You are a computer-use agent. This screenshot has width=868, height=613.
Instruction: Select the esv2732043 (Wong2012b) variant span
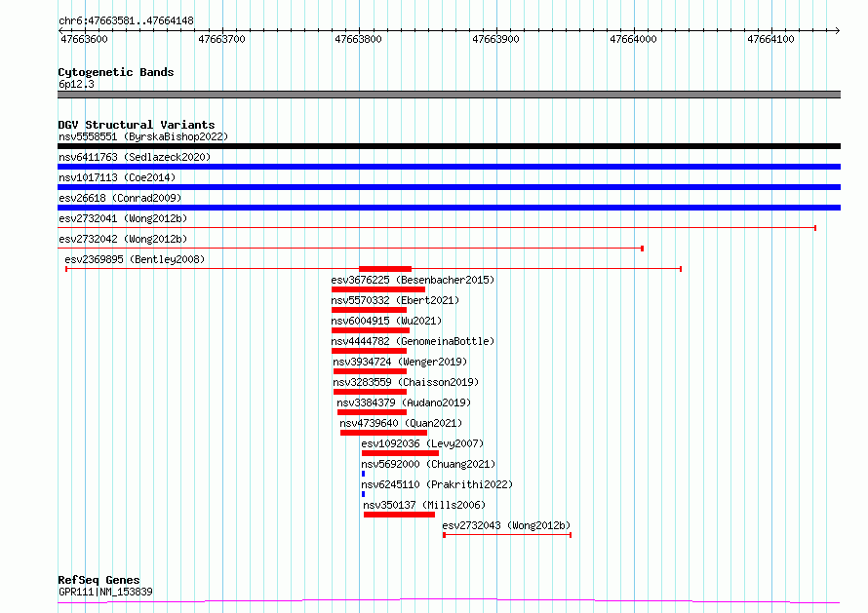point(507,534)
